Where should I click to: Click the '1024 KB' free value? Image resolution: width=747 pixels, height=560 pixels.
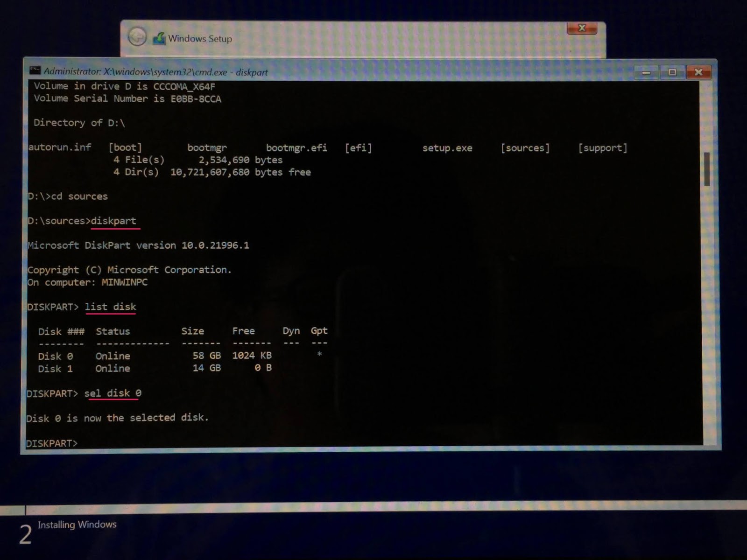pyautogui.click(x=252, y=355)
